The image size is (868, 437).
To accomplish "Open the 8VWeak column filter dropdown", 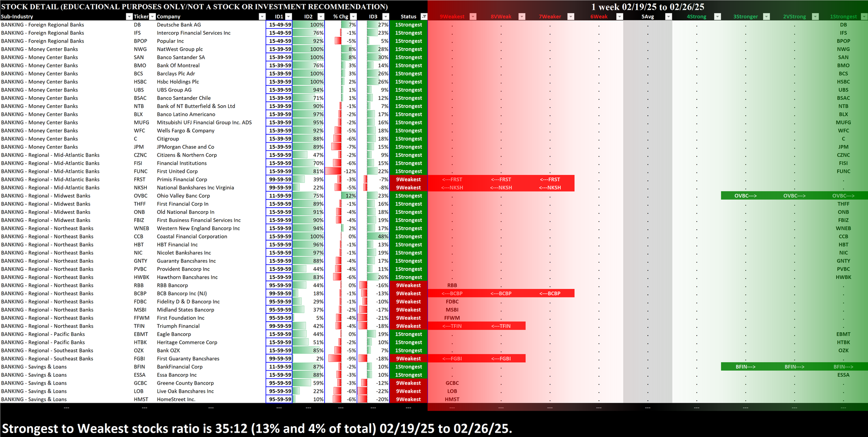I will pyautogui.click(x=522, y=16).
